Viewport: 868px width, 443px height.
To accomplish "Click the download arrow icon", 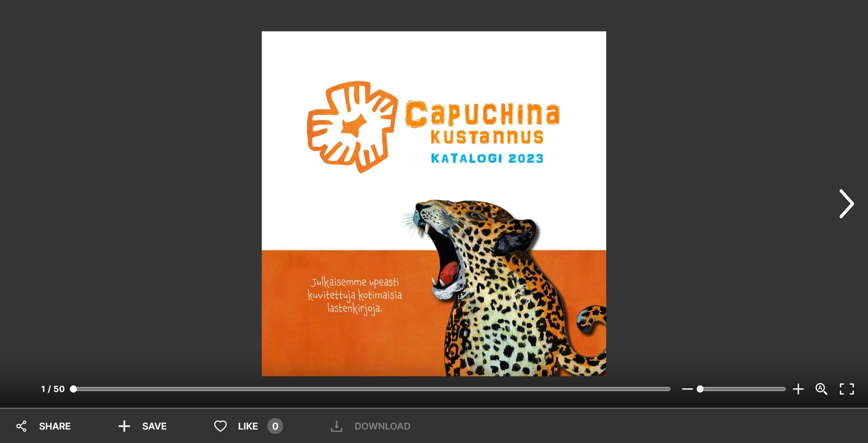I will point(336,426).
